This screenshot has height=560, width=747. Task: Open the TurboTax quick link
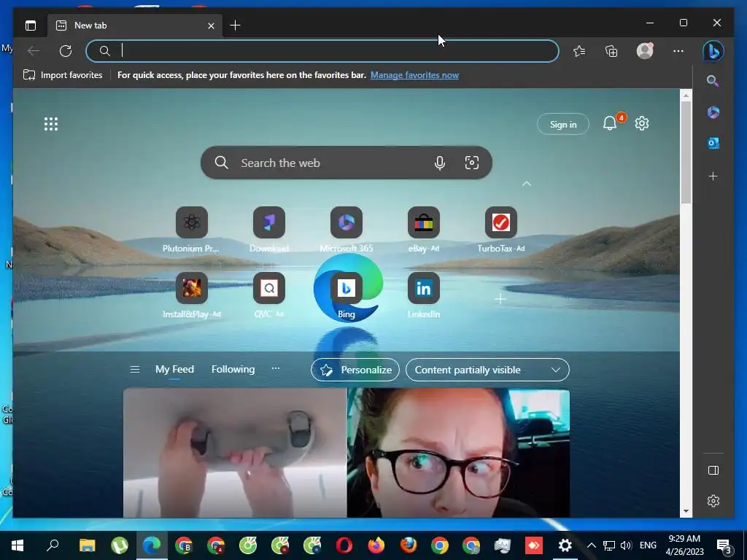pyautogui.click(x=500, y=230)
